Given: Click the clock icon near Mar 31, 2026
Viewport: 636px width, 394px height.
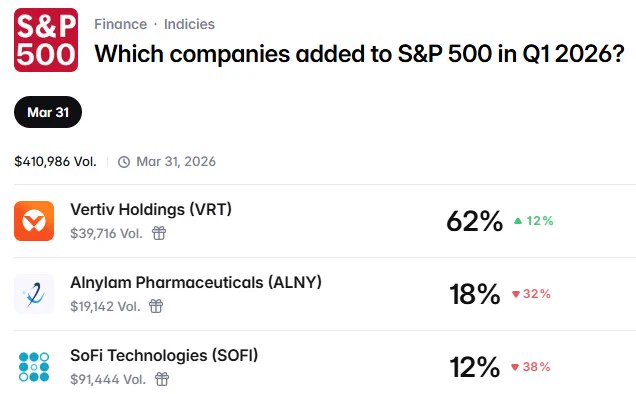Looking at the screenshot, I should tap(124, 162).
